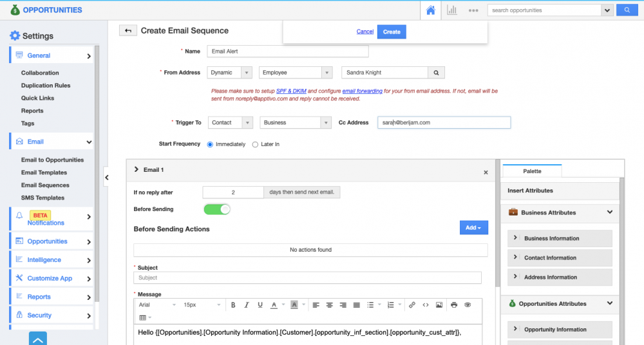Click the Cancel link
Screen dimensions: 644x345
365,32
